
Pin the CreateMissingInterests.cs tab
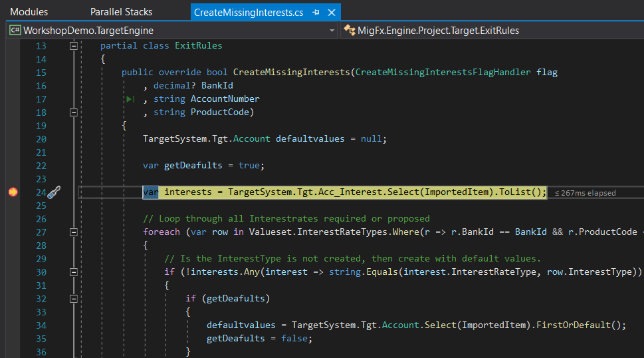(316, 13)
